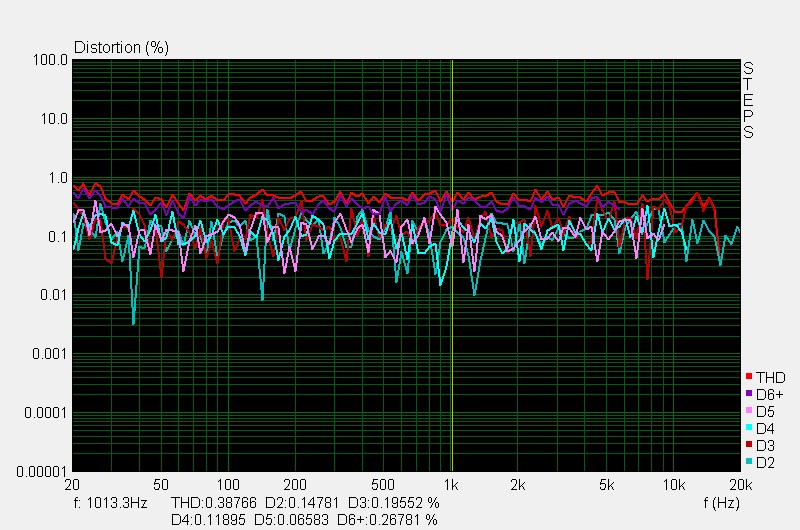Click the Distortion (%) axis title

(121, 47)
